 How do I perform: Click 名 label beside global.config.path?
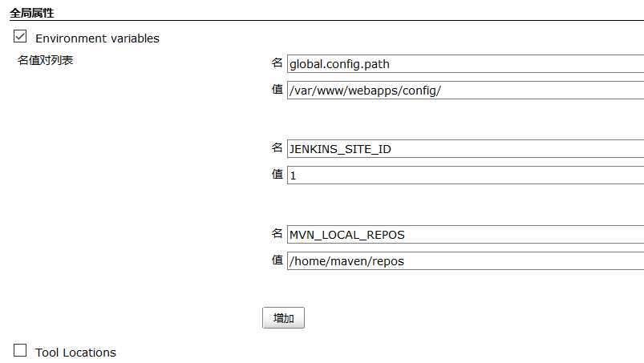[277, 63]
